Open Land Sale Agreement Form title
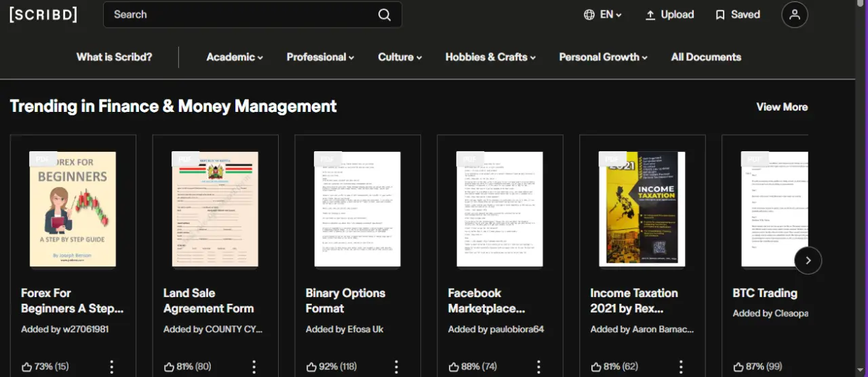The image size is (868, 377). pyautogui.click(x=209, y=300)
